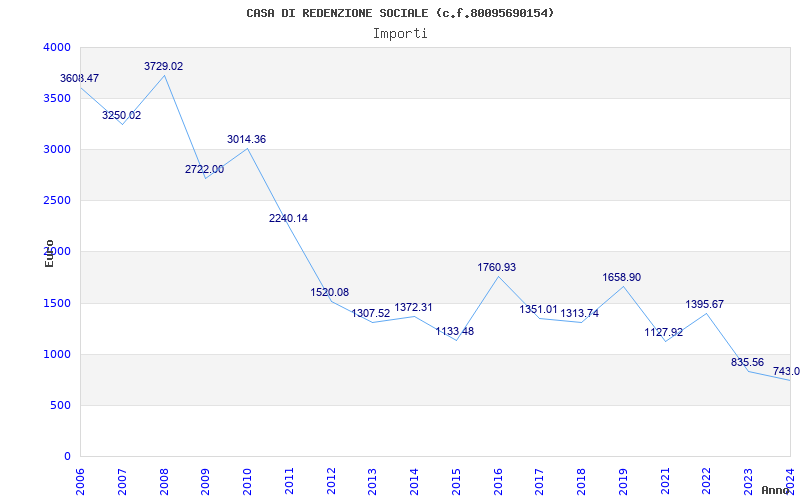
Task: Select the 1313.74 data label
Action: point(580,313)
